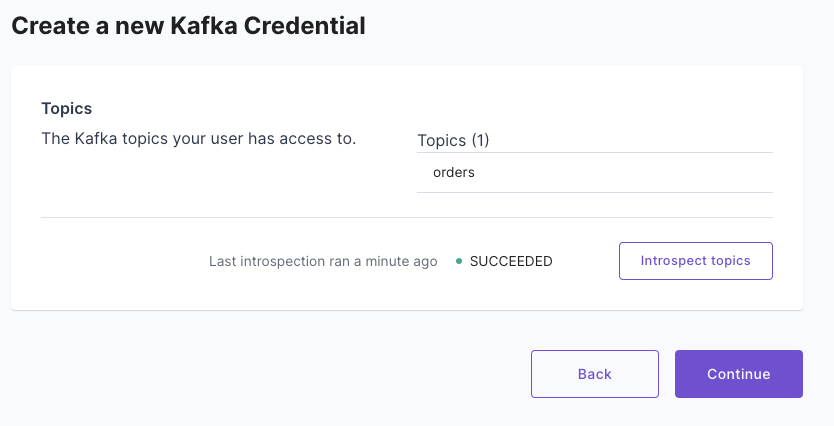Proceed by clicking Continue
Viewport: 834px width, 426px height.
(x=738, y=374)
